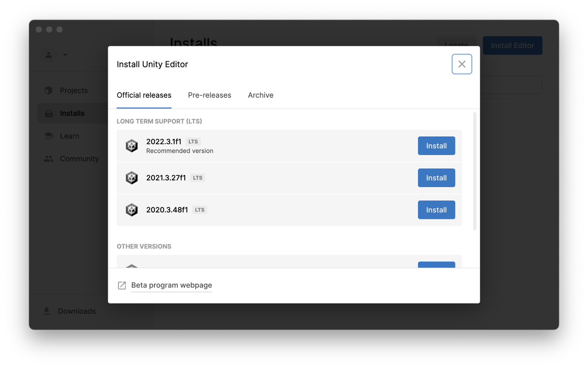This screenshot has width=588, height=368.
Task: Select the LTS badge next to 2021.3.27f1
Action: pos(198,178)
